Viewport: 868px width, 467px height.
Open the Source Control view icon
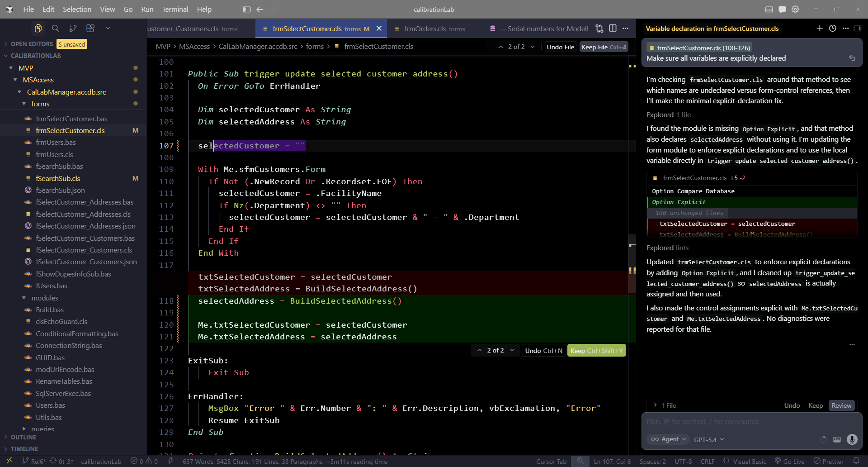(x=73, y=29)
